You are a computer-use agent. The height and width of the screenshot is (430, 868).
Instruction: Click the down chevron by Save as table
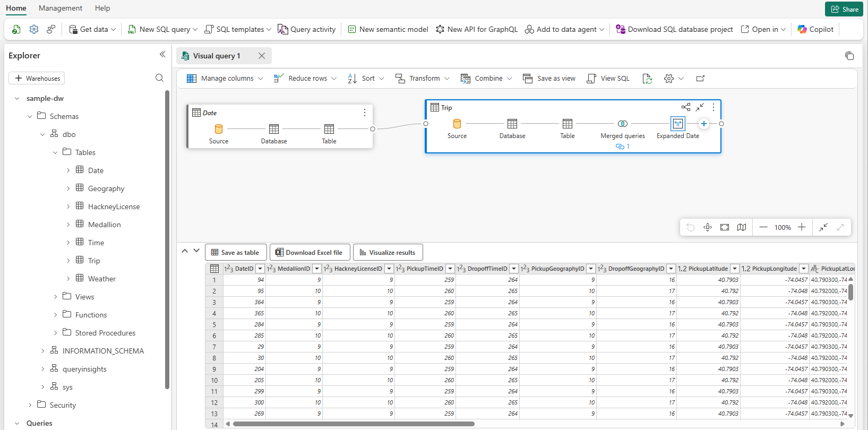196,251
